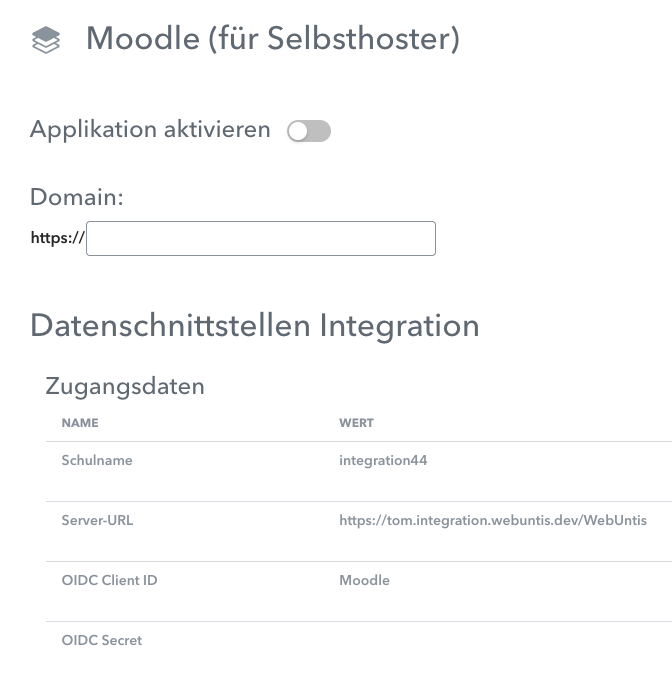This screenshot has height=677, width=672.
Task: Click the NAME column header
Action: pos(80,423)
